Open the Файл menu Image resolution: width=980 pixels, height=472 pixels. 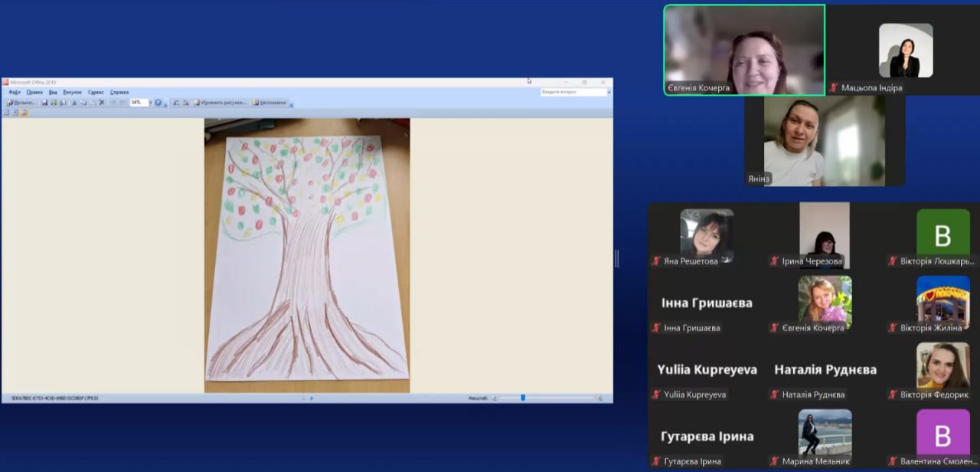[x=15, y=92]
